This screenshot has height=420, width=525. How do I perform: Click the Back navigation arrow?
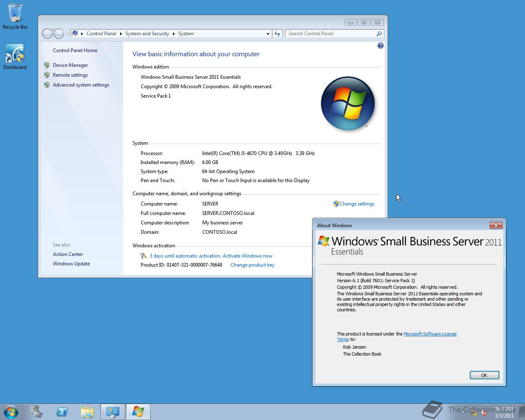point(47,34)
